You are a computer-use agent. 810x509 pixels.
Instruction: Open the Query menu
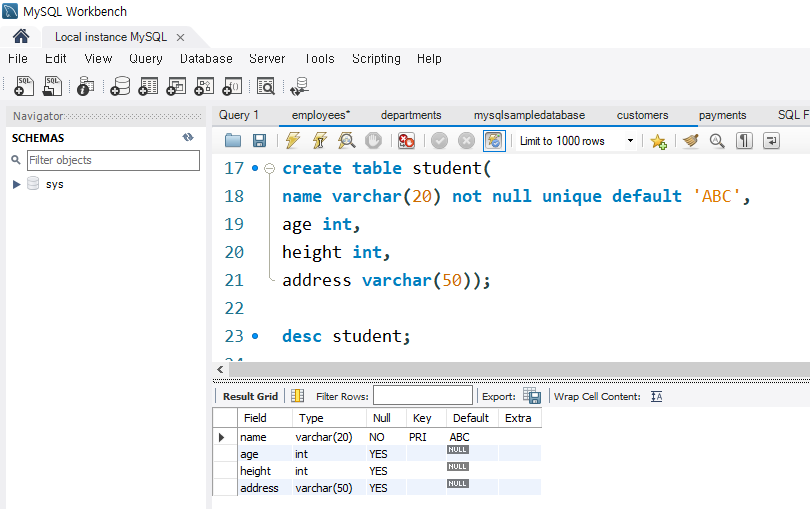point(146,58)
